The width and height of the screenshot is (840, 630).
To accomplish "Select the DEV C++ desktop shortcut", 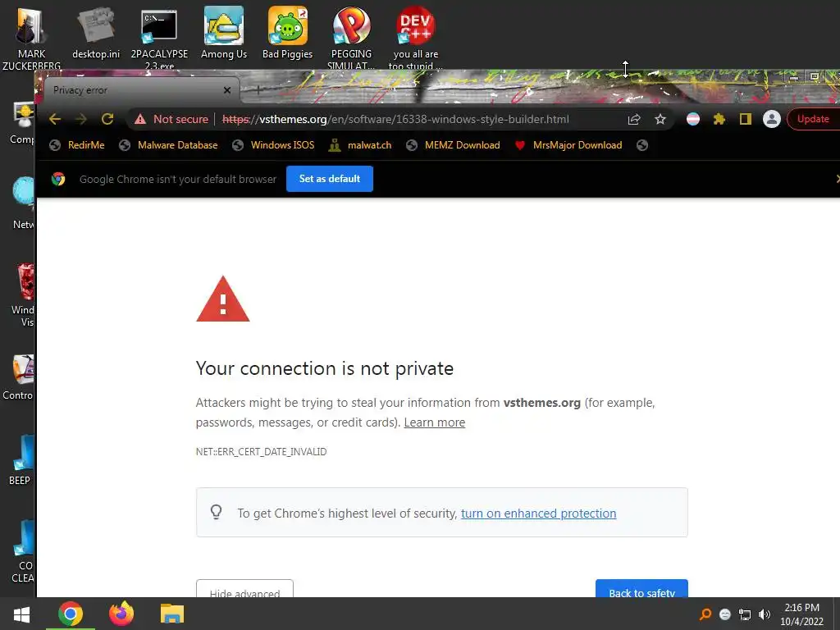I will click(416, 39).
